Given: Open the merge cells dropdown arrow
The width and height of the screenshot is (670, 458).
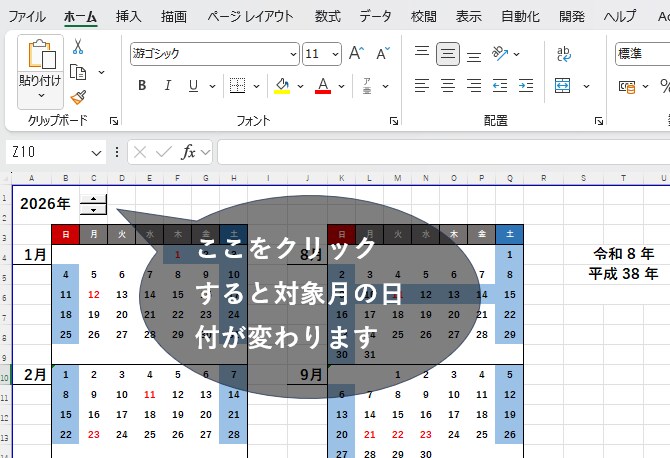Looking at the screenshot, I should (x=586, y=86).
